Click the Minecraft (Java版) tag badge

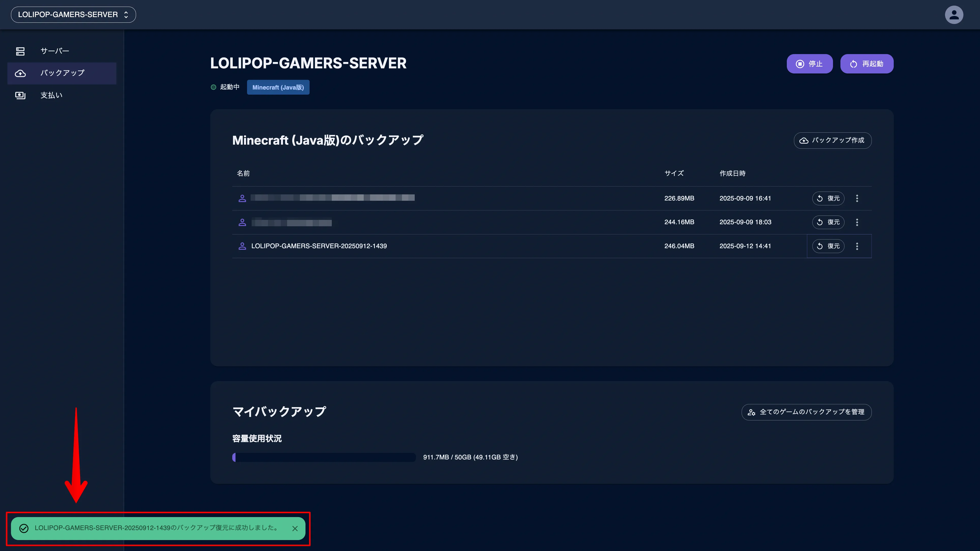point(278,87)
